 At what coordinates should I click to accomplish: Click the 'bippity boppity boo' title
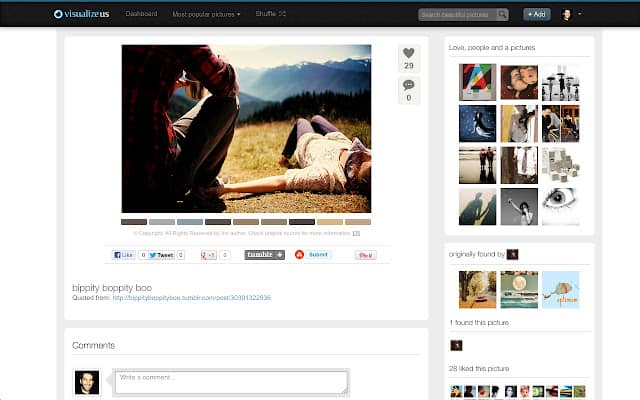point(112,288)
